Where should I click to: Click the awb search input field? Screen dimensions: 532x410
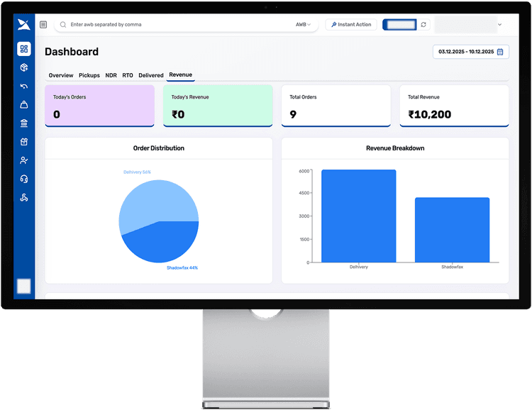(177, 25)
